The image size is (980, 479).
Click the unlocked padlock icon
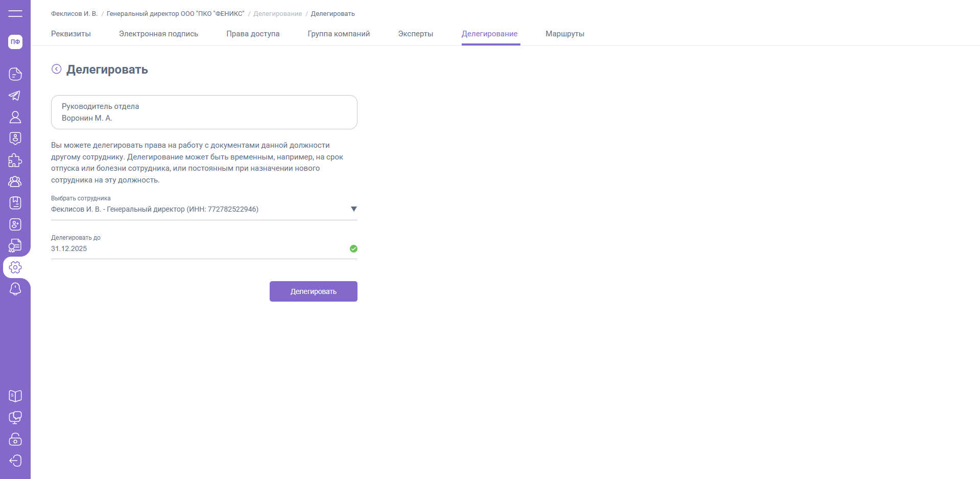tap(15, 439)
